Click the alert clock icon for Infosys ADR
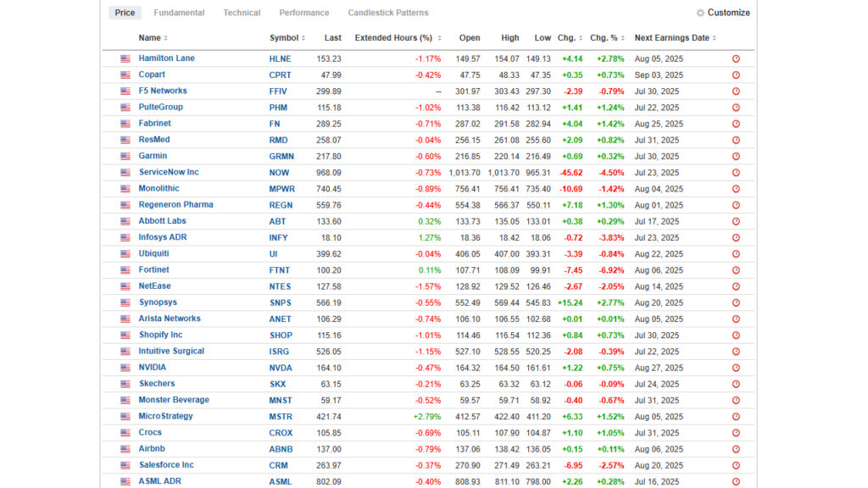This screenshot has height=488, width=868. pyautogui.click(x=736, y=238)
